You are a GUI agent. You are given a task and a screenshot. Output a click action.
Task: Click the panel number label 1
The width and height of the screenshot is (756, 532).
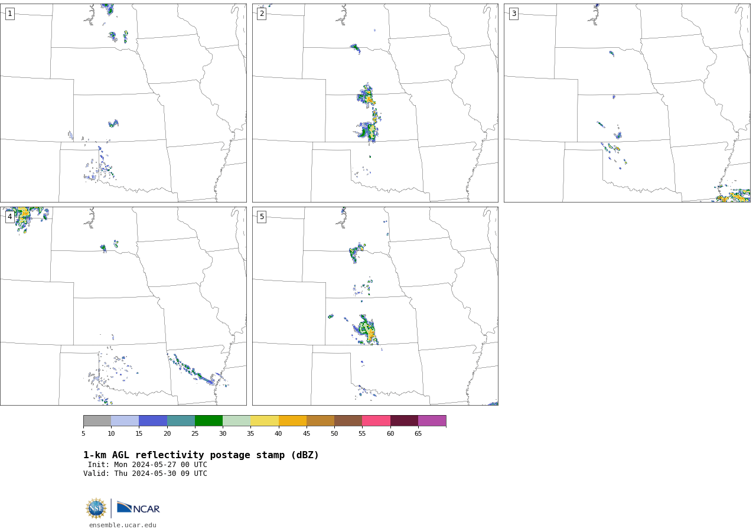pyautogui.click(x=9, y=14)
